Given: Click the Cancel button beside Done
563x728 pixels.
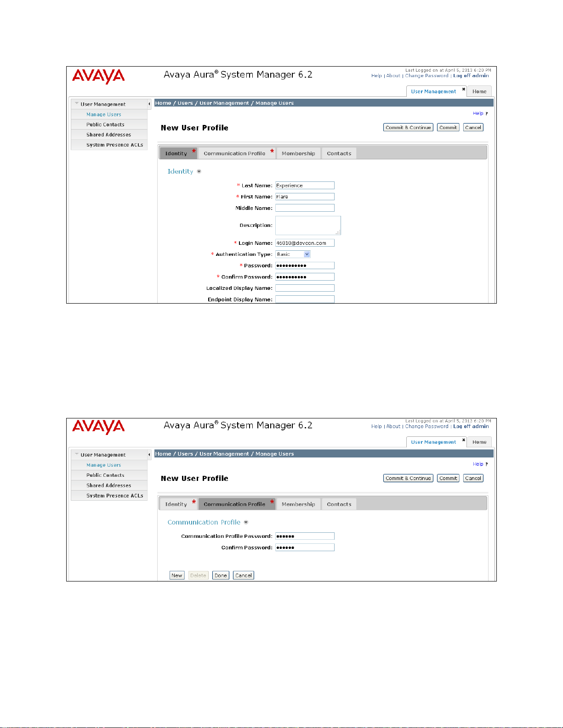Looking at the screenshot, I should click(244, 576).
